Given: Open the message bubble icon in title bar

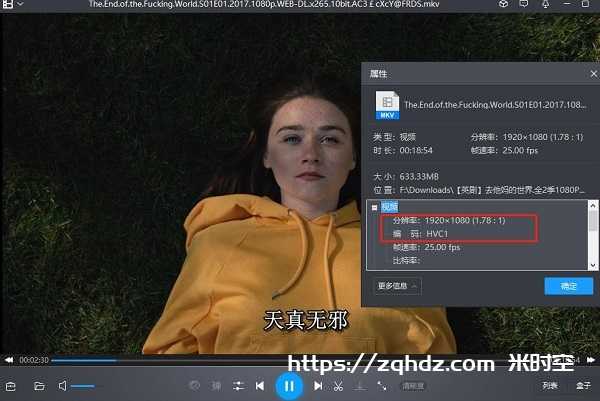Looking at the screenshot, I should click(523, 4).
